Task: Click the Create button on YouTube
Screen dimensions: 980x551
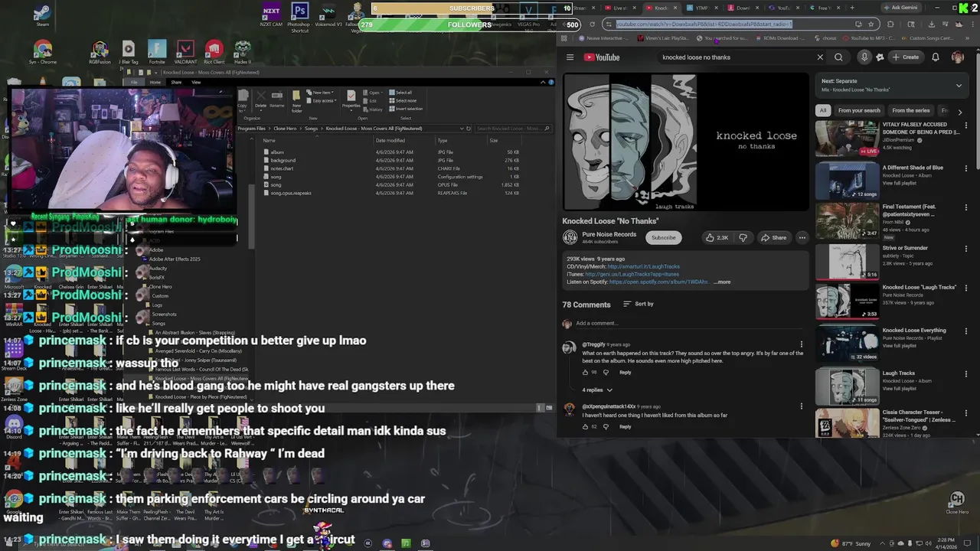Action: 905,57
